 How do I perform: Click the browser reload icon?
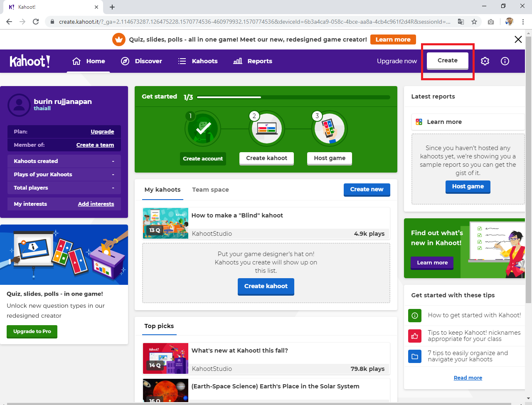point(36,22)
